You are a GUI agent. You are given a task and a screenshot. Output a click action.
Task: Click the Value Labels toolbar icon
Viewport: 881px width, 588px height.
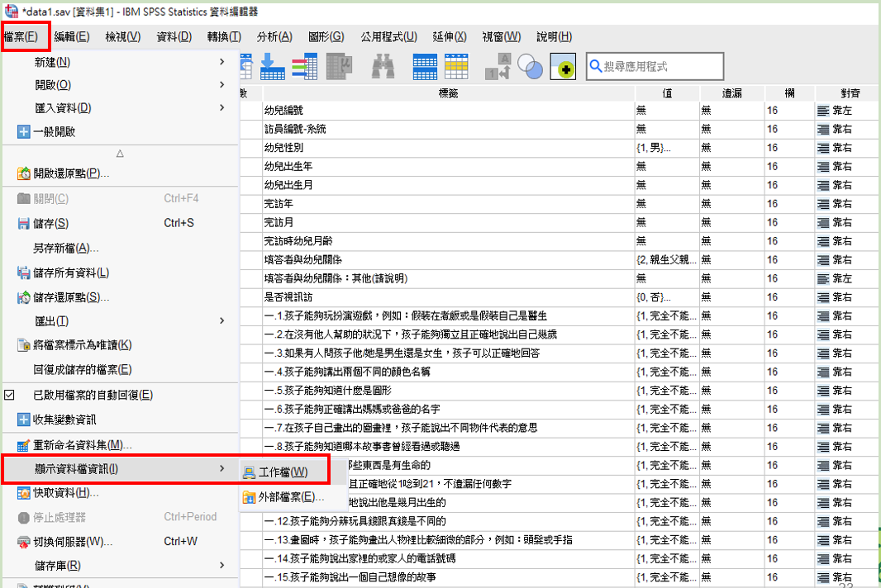pos(498,67)
